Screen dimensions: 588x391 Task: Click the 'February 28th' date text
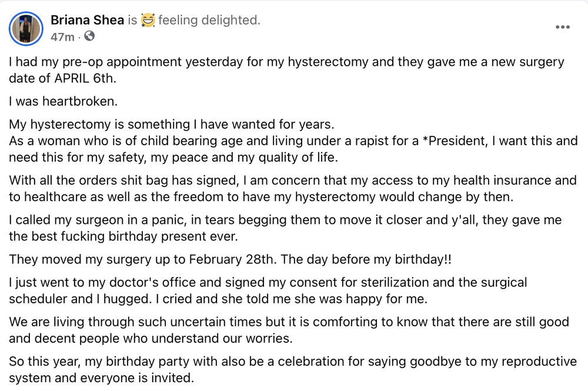click(231, 259)
